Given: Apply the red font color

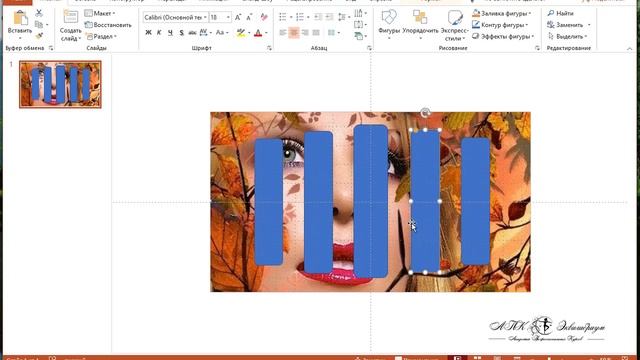Looking at the screenshot, I should click(258, 33).
